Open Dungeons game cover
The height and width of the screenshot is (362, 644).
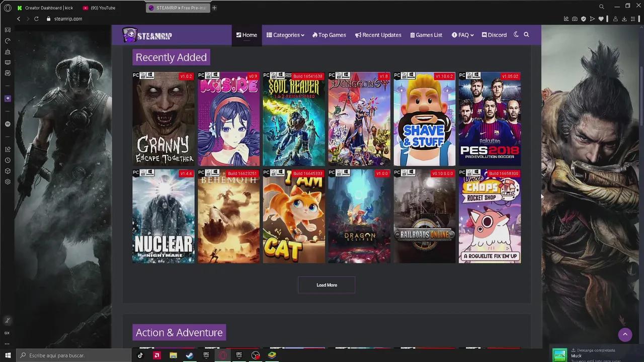[359, 119]
